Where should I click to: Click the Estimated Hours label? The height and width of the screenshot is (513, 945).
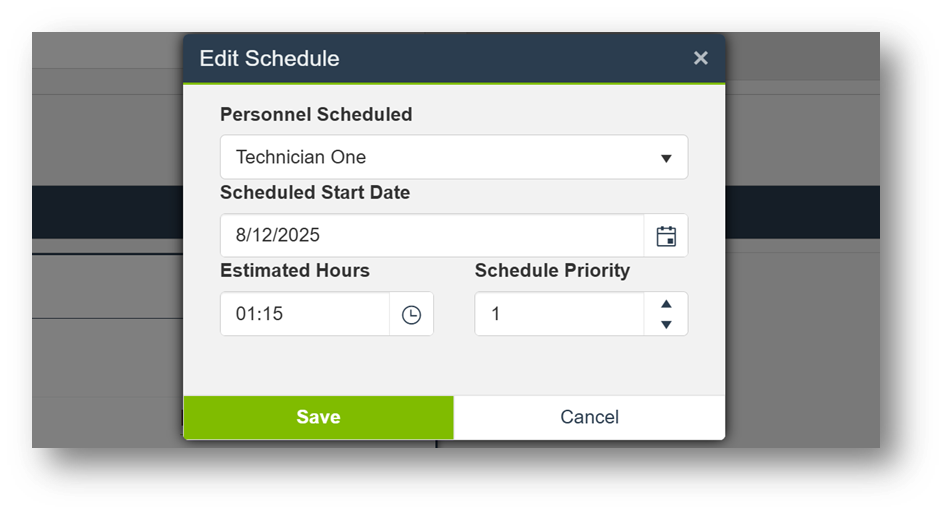click(295, 271)
